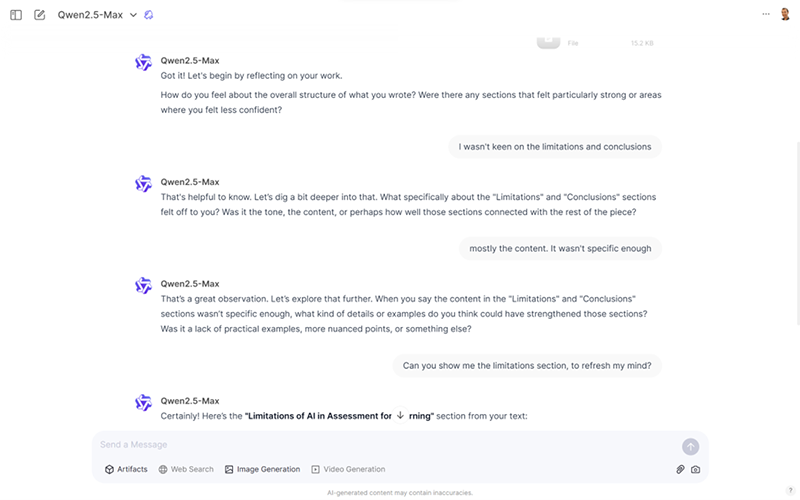This screenshot has width=800, height=500.
Task: Click the camera capture icon
Action: click(695, 469)
